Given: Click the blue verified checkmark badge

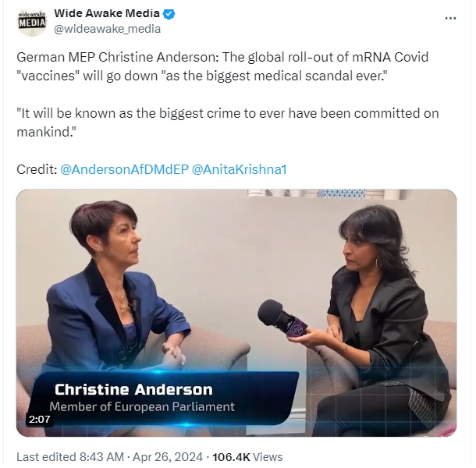Looking at the screenshot, I should point(169,14).
